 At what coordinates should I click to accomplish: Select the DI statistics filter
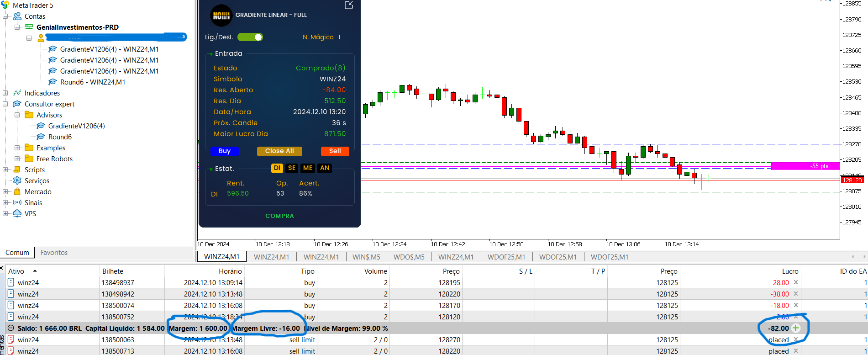pyautogui.click(x=277, y=168)
